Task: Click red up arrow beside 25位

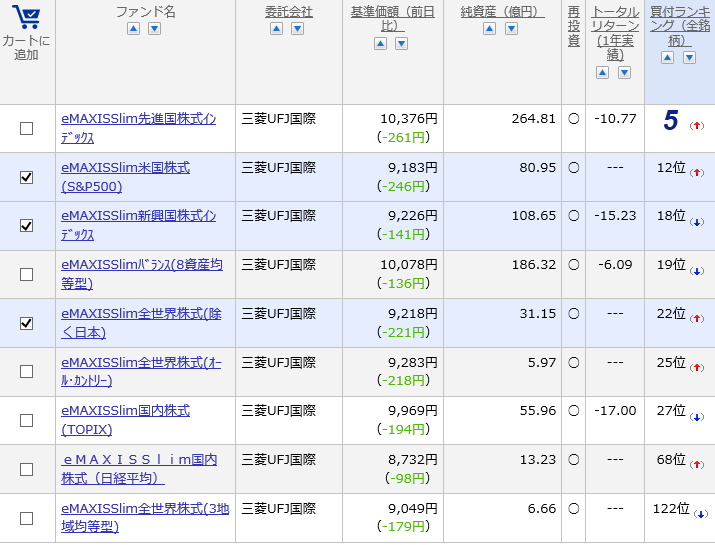Action: (x=696, y=367)
